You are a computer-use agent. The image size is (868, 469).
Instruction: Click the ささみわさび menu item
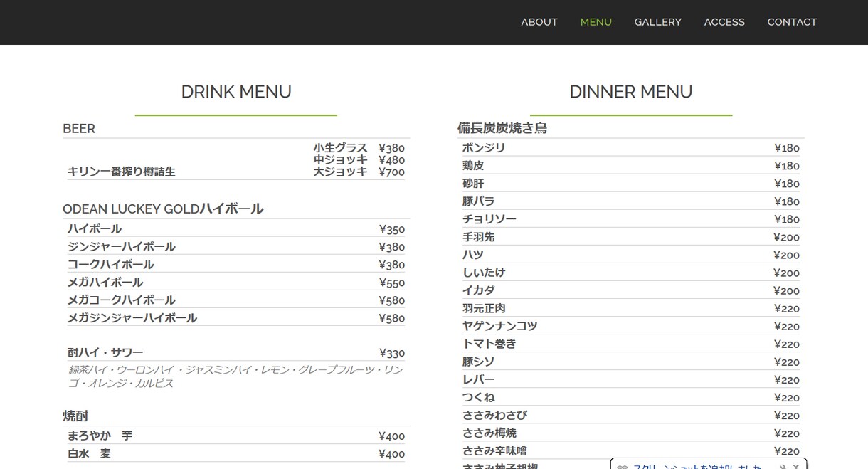[x=495, y=415]
